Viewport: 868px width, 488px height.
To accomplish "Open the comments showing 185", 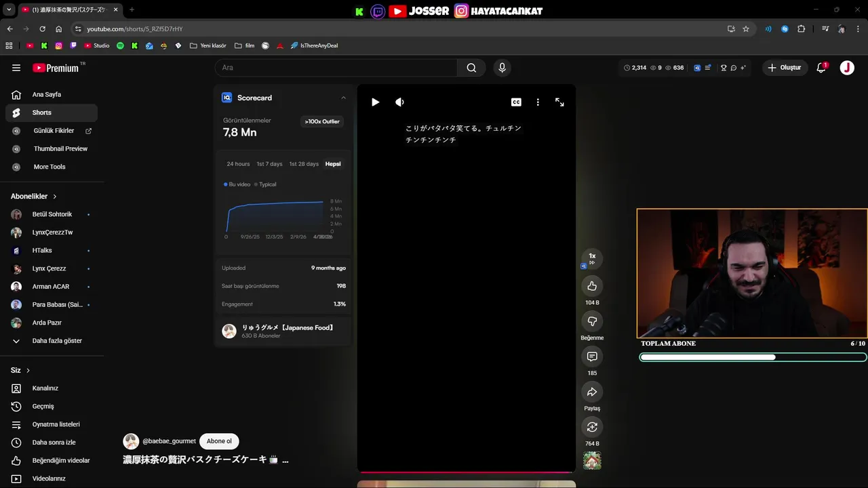I will point(592,357).
